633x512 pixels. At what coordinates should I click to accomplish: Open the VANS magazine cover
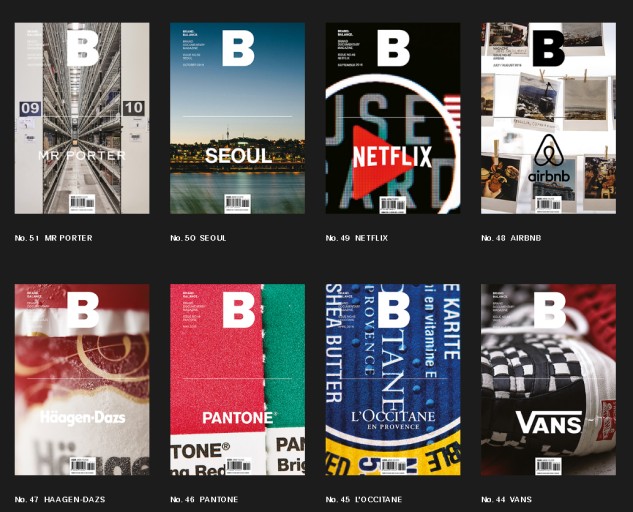pos(548,380)
